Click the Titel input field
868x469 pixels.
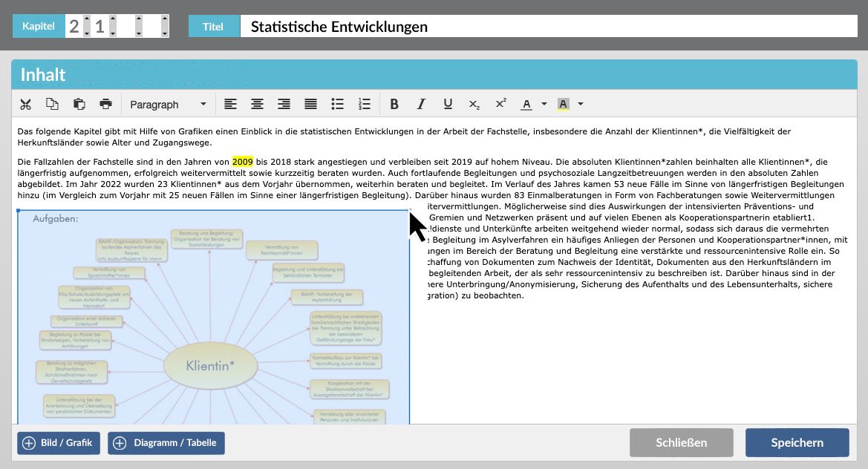click(548, 27)
